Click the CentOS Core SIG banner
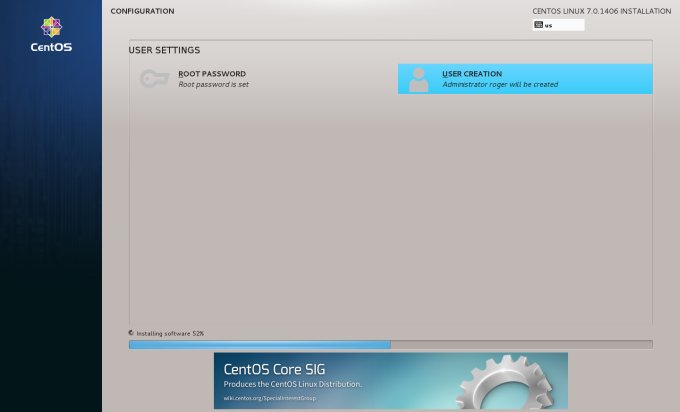Viewport: 680px width, 412px height. [390, 380]
